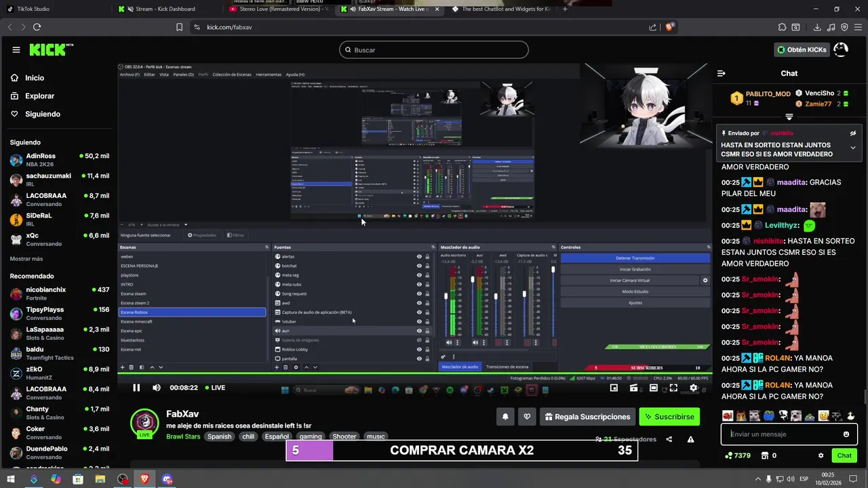Reload the browser page
868x488 pixels.
point(37,27)
